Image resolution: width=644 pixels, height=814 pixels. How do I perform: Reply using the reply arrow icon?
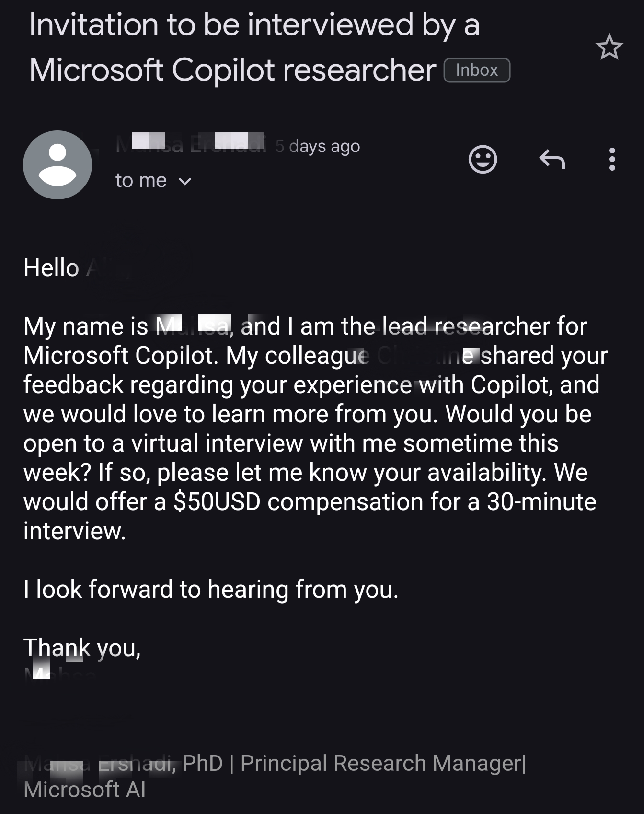click(x=552, y=159)
